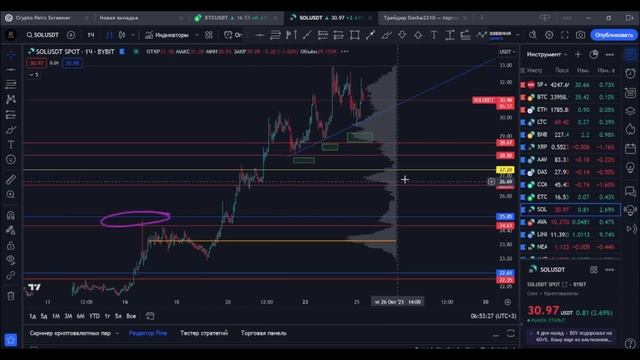Open watchlist advanced view pie icon
640x360 pixels.
(593, 54)
